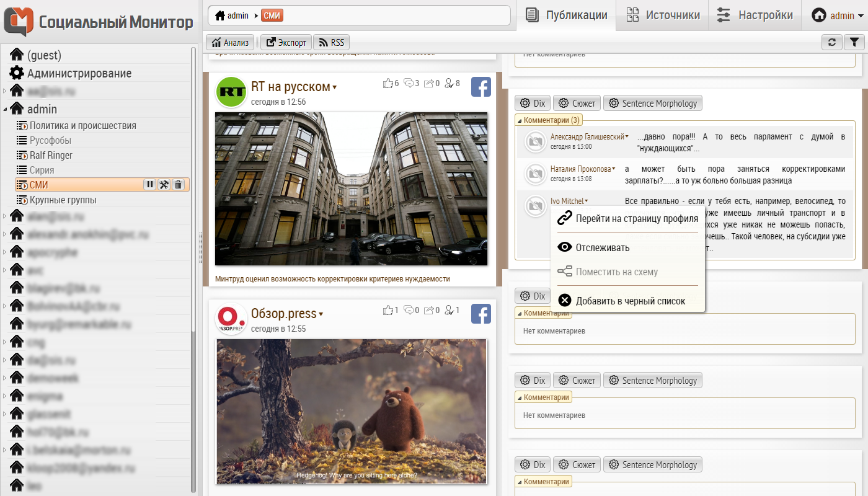
Task: Click RT на русском round logo
Action: [231, 92]
